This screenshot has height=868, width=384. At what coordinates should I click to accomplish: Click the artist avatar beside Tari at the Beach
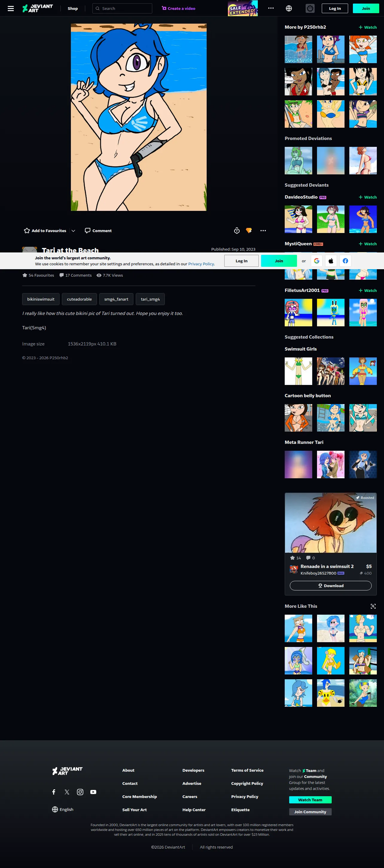point(30,250)
